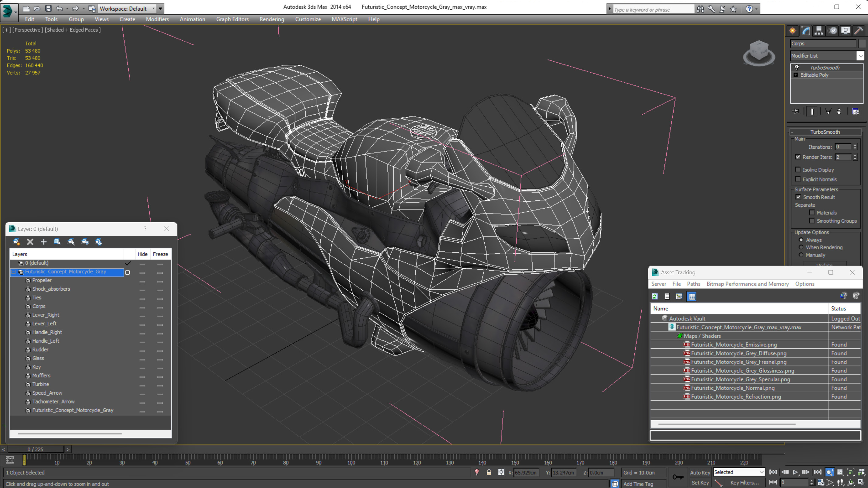Open the application menu dropdown arrow

pyautogui.click(x=16, y=12)
